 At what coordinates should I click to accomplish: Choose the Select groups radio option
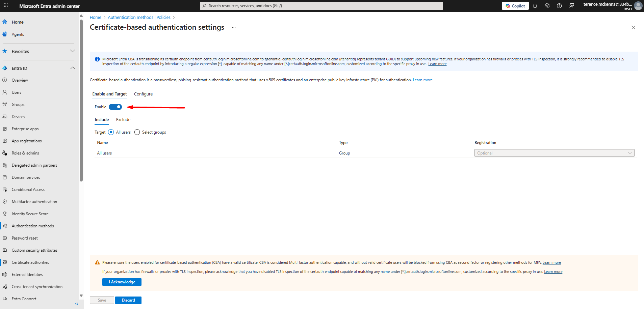point(137,132)
